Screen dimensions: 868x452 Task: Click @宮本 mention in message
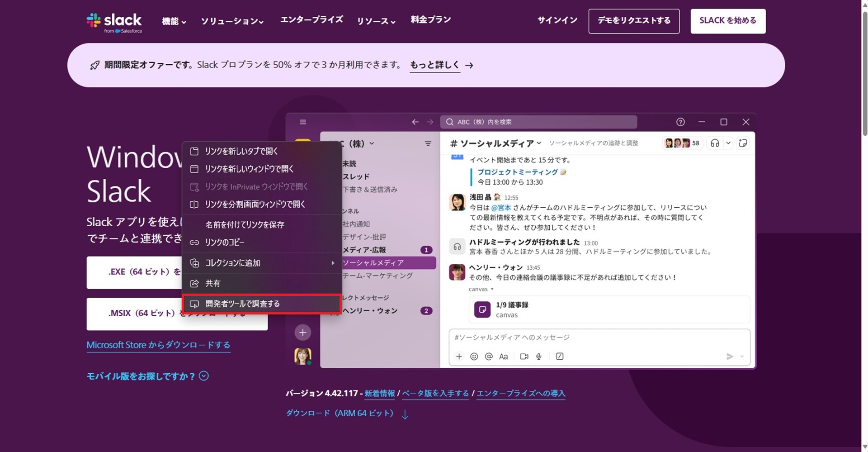[501, 208]
